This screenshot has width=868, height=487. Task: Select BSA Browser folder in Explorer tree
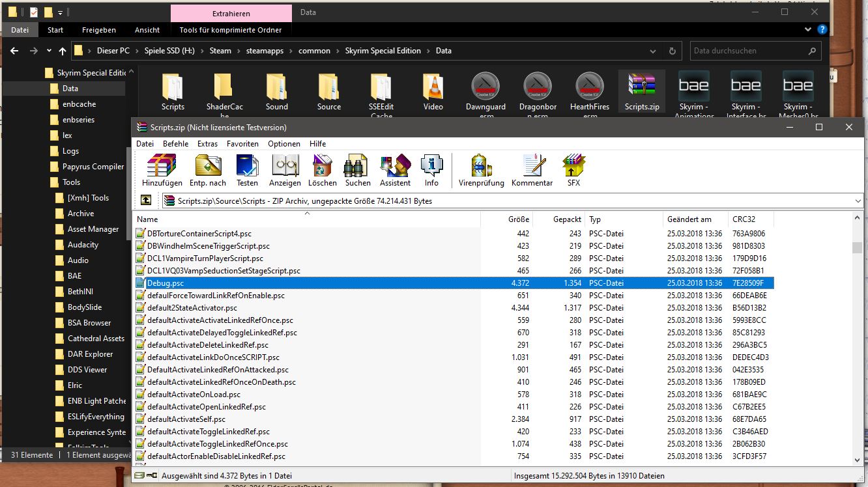pos(83,323)
